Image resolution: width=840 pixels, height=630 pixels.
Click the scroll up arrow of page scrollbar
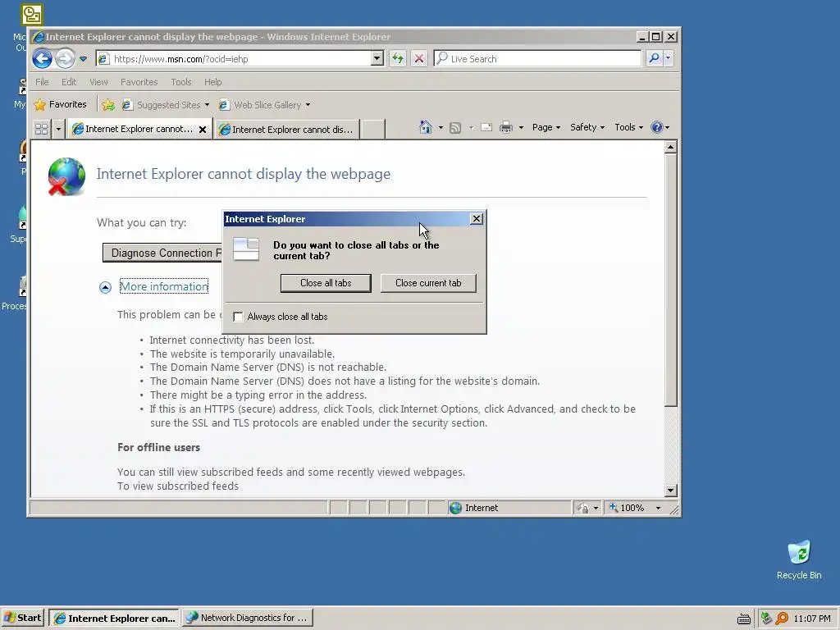[671, 147]
